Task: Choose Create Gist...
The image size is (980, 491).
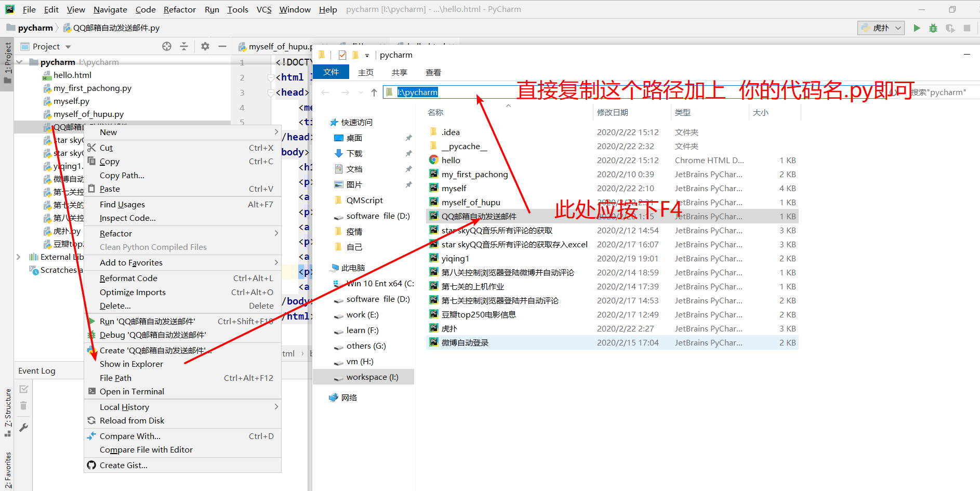Action: (x=182, y=465)
